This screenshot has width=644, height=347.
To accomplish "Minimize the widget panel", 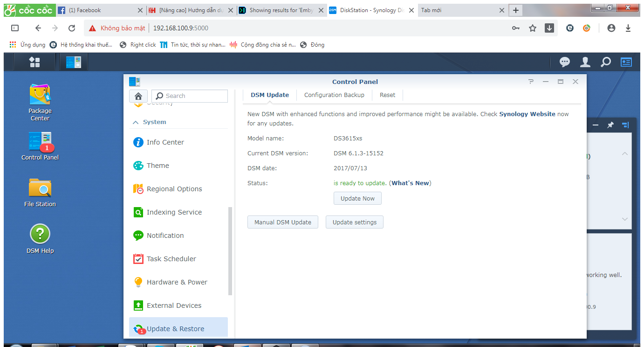I will [x=596, y=125].
